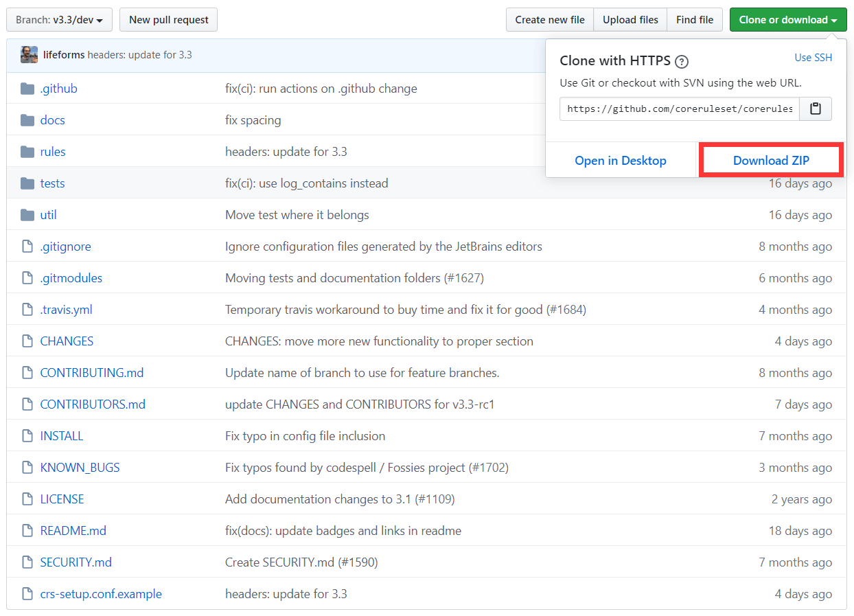Click lifeforms user avatar

29,55
